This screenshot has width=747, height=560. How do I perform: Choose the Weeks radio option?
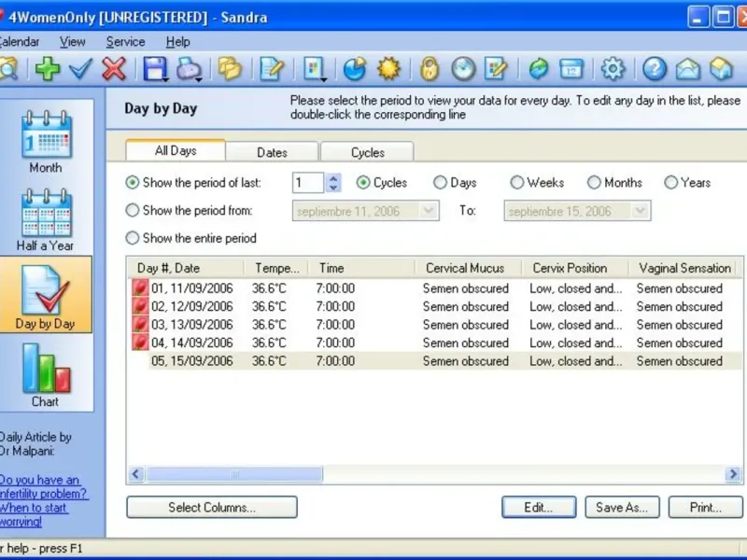click(517, 182)
